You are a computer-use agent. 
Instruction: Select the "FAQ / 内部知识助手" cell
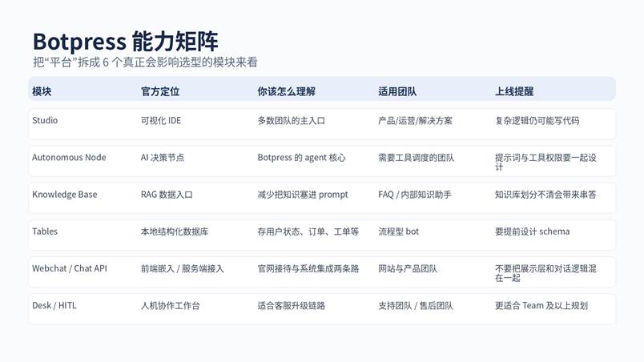tap(415, 195)
